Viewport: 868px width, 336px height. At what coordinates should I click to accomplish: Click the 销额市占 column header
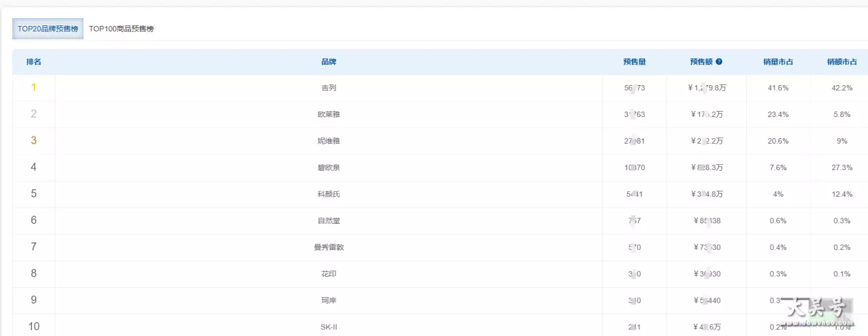point(842,62)
